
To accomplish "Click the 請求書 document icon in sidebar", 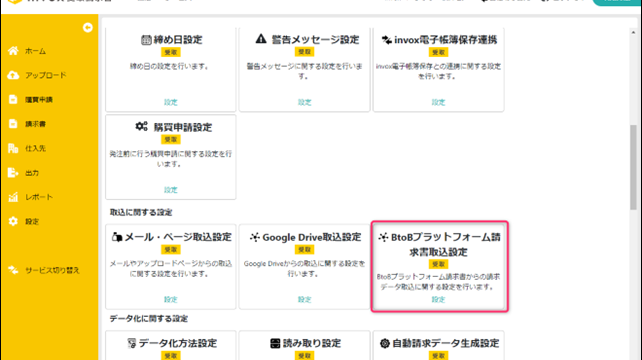I will 13,124.
